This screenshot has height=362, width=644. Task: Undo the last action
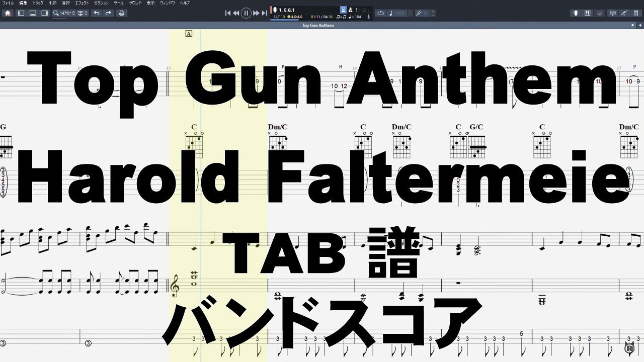(96, 13)
